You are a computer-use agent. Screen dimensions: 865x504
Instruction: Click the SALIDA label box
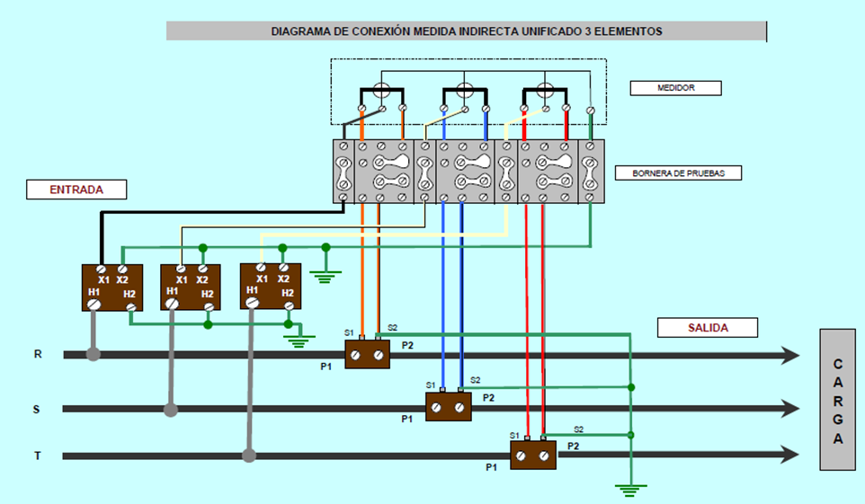point(707,327)
